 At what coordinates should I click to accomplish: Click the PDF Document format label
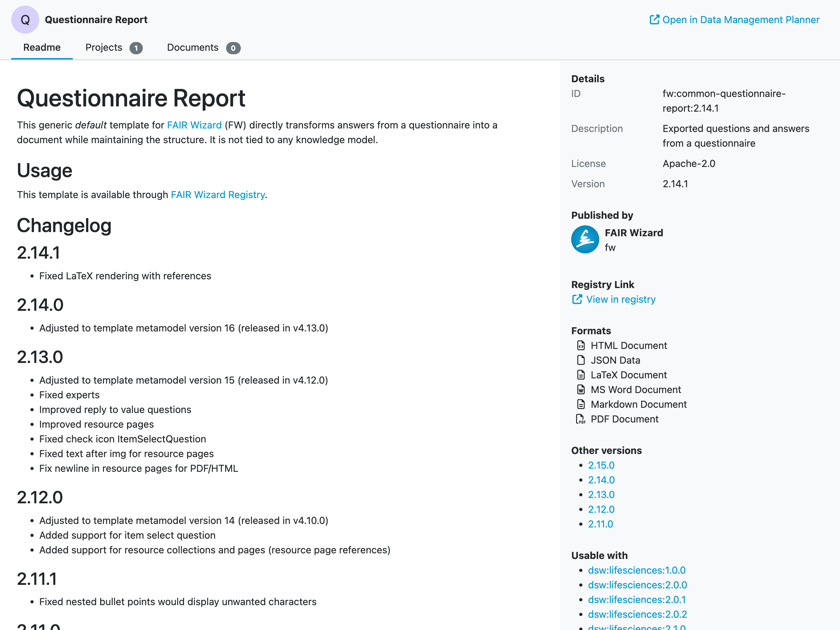[625, 419]
